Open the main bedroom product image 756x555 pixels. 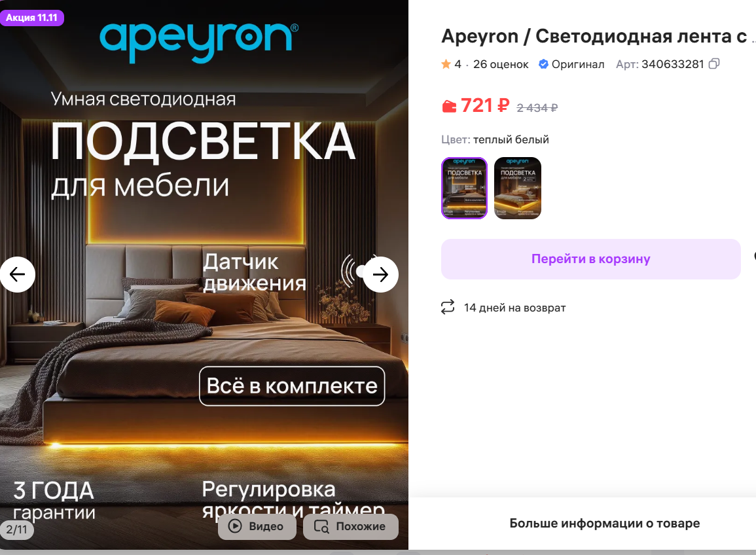coord(204,275)
